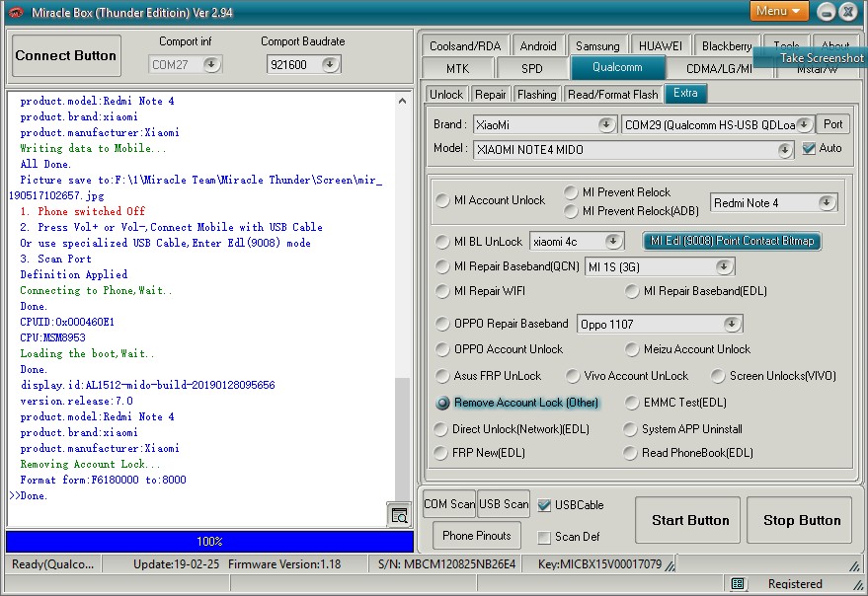Select EMMC Test(EDL) radio option

[x=632, y=403]
